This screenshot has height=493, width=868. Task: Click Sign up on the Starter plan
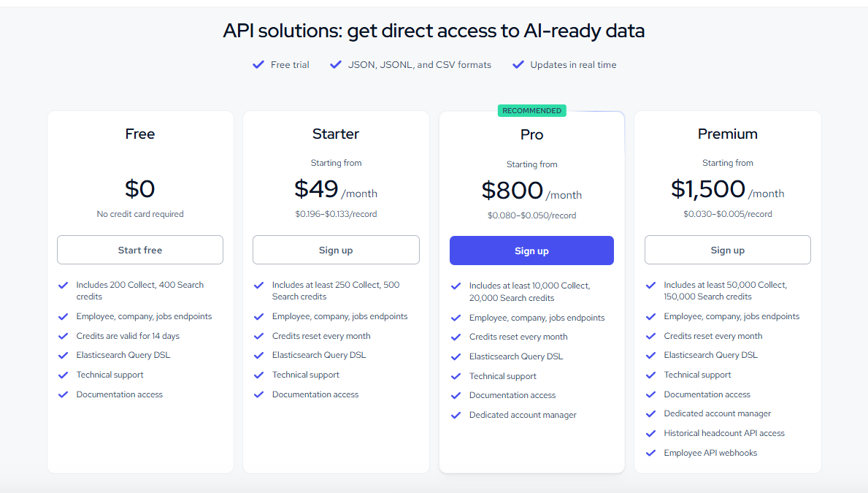335,250
